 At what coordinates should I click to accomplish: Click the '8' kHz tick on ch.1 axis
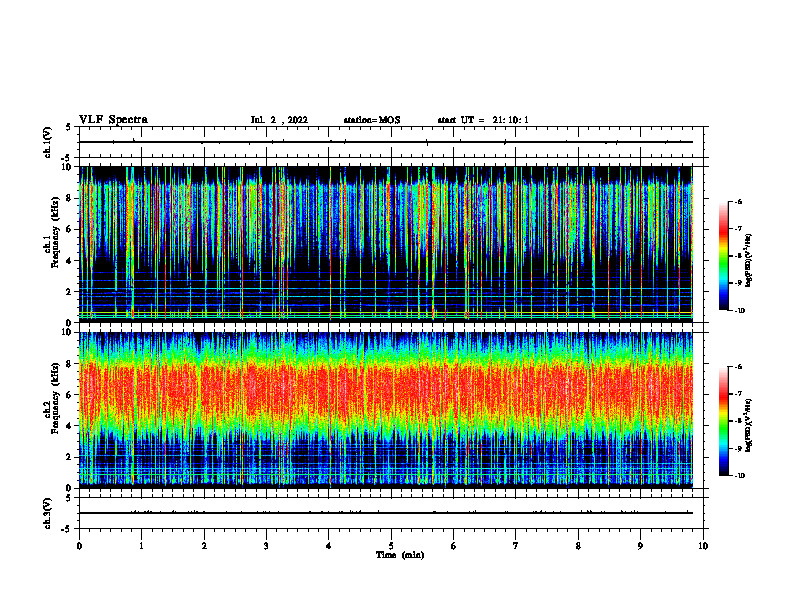[71, 198]
